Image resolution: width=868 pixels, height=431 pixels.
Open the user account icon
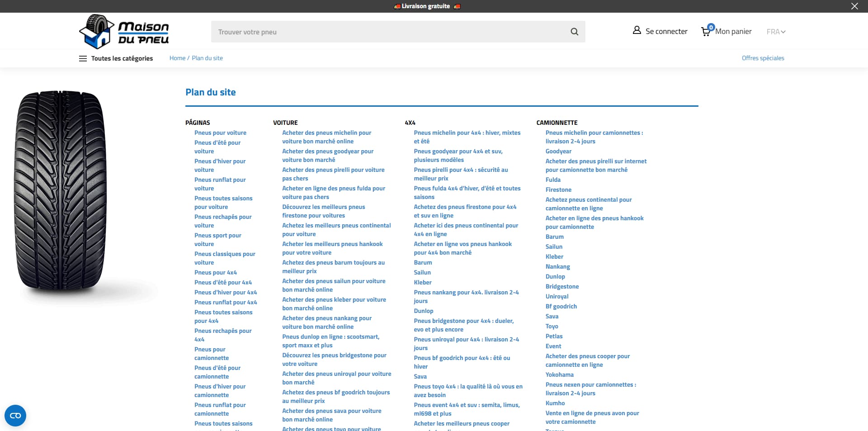[637, 30]
